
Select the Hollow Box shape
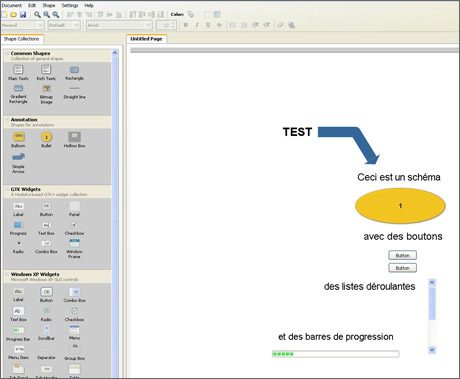point(74,140)
